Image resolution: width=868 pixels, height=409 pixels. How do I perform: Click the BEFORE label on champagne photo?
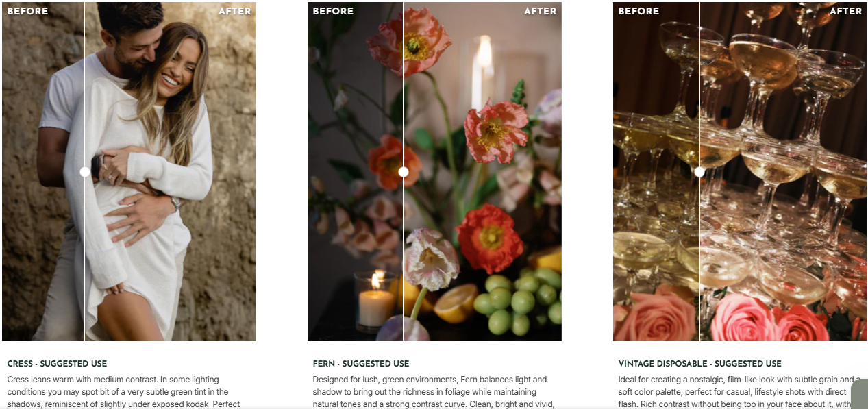[638, 11]
